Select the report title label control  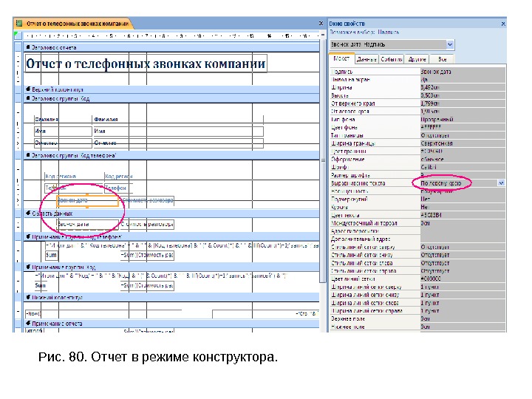[146, 64]
